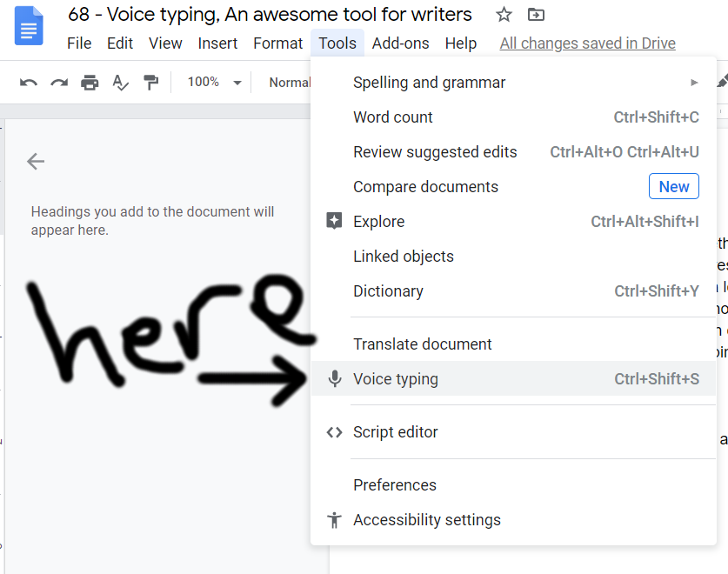Image resolution: width=728 pixels, height=574 pixels.
Task: Click the Accessibility settings person icon
Action: (334, 520)
